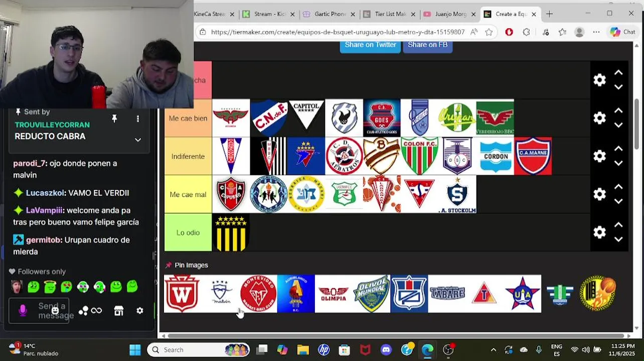644x361 pixels.
Task: Move Me cae mal row down
Action: pos(618,202)
